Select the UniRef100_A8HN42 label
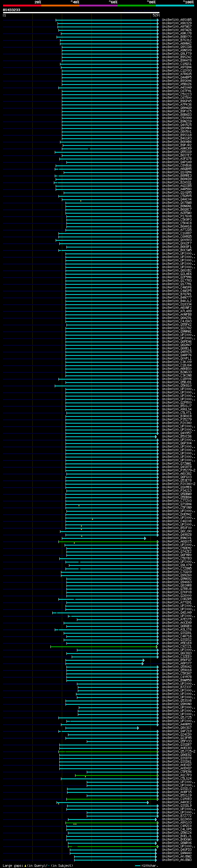 point(176,43)
